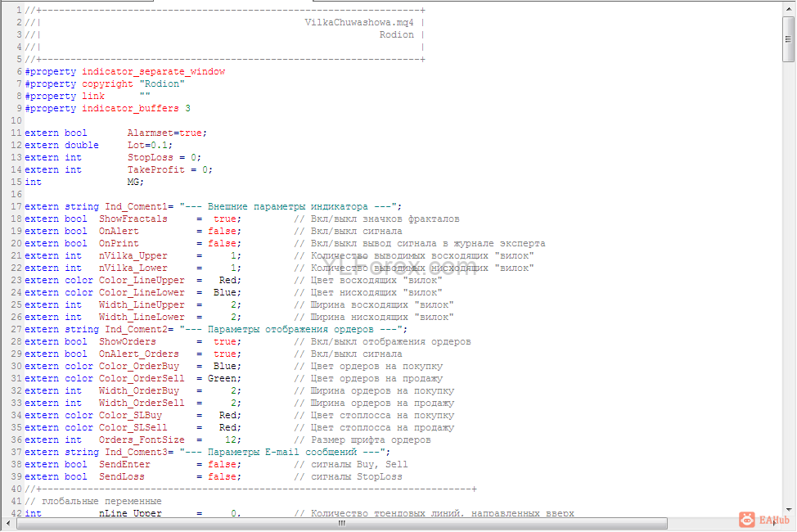The height and width of the screenshot is (532, 797).
Task: Click author name Rodion on line 3
Action: [397, 34]
